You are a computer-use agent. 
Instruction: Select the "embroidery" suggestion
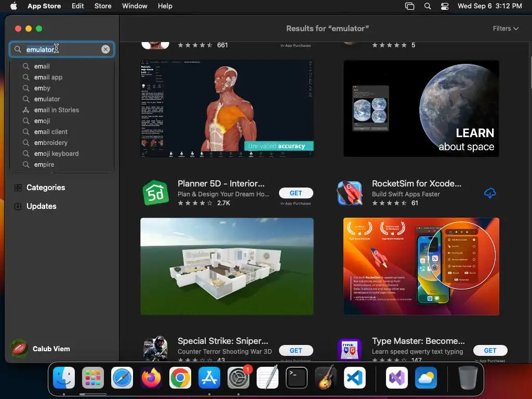click(x=62, y=142)
